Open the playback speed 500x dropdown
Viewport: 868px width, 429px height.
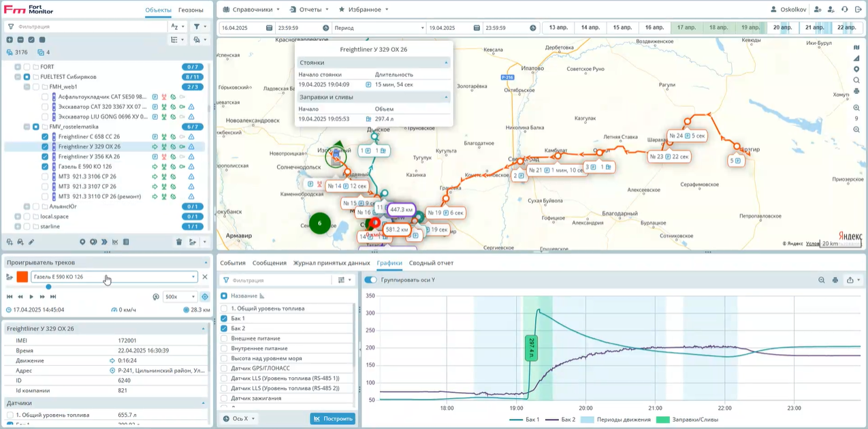coord(180,297)
